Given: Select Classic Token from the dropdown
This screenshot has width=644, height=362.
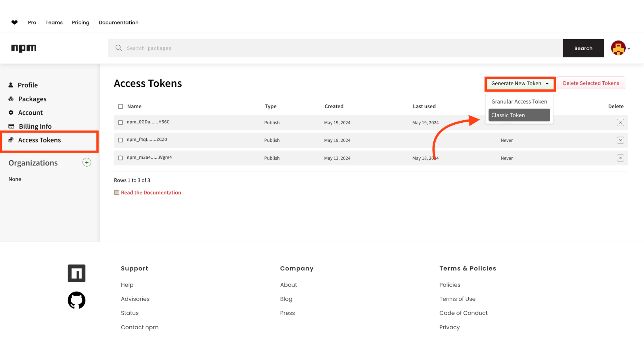Looking at the screenshot, I should point(519,115).
